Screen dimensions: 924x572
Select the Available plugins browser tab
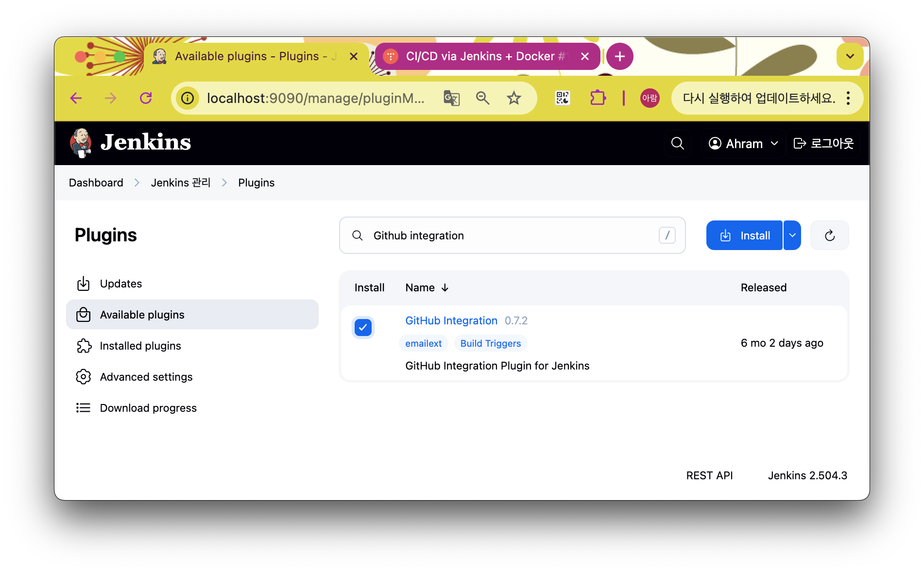[256, 56]
